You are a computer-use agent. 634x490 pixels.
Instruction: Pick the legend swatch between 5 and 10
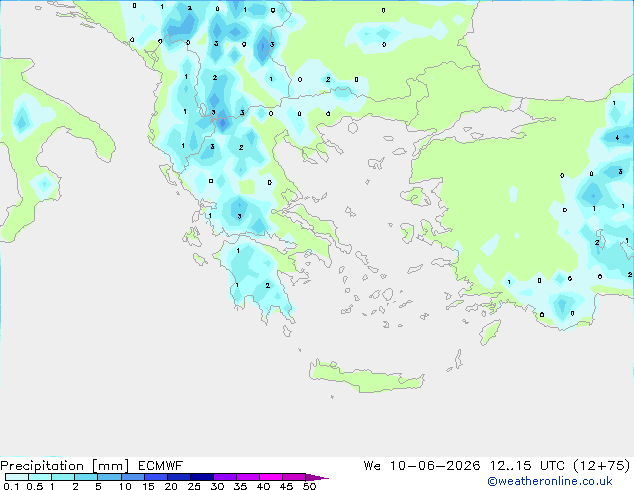point(109,477)
